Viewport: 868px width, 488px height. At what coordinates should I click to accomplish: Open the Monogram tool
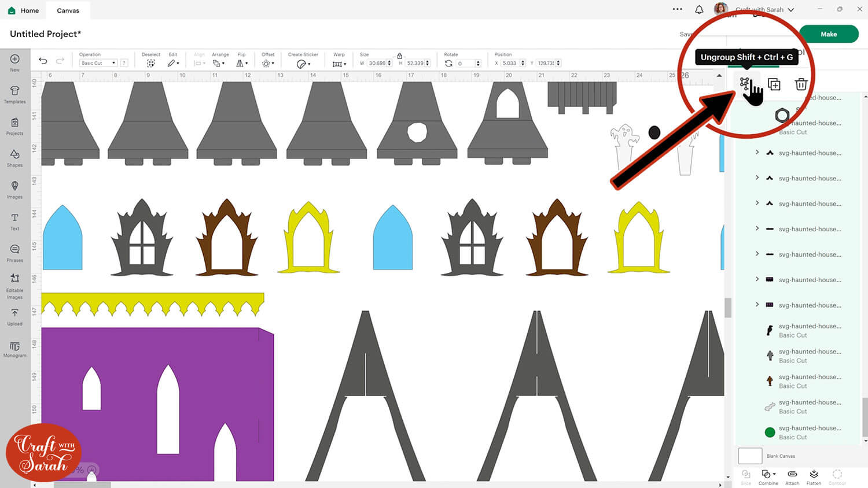tap(15, 349)
